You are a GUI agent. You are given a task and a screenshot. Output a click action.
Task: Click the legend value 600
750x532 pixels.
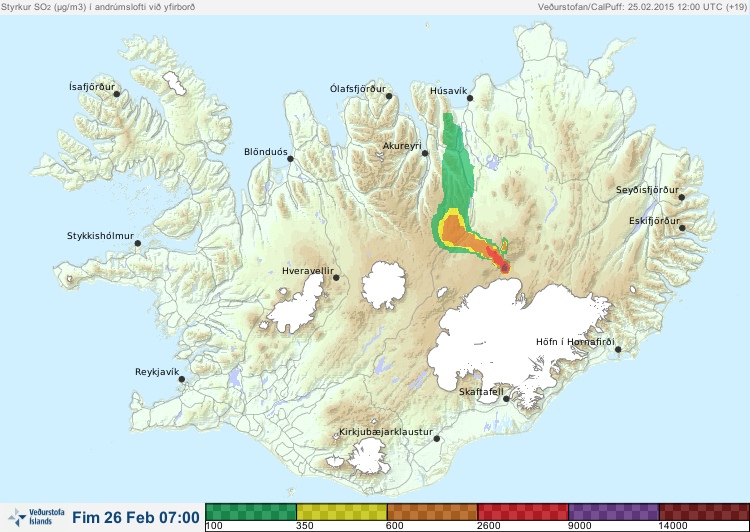(x=395, y=526)
